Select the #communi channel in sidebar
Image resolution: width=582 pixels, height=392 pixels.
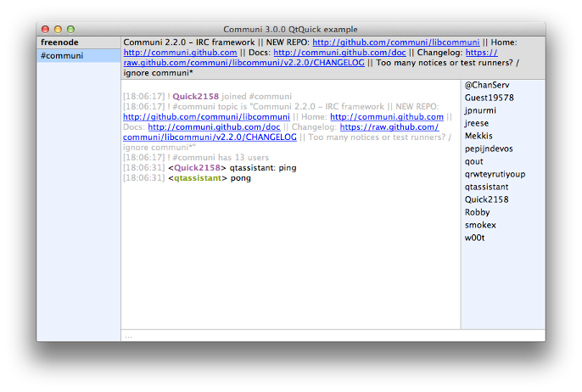click(x=63, y=56)
